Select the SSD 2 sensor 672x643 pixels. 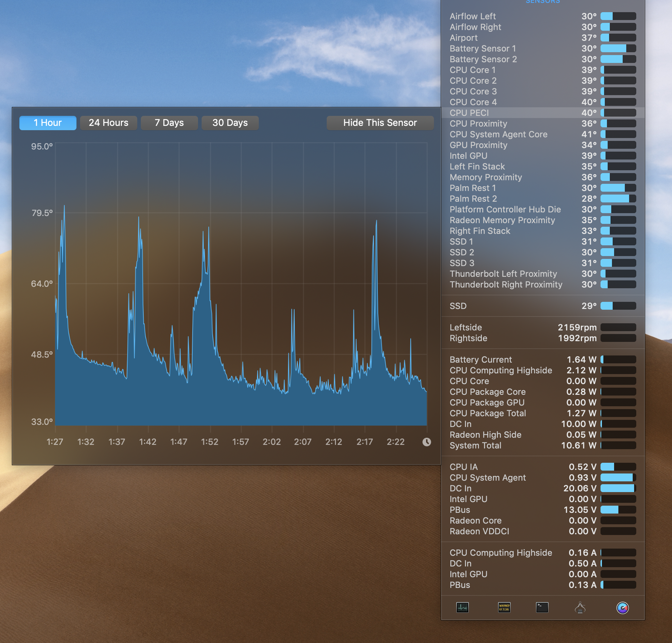pyautogui.click(x=543, y=252)
